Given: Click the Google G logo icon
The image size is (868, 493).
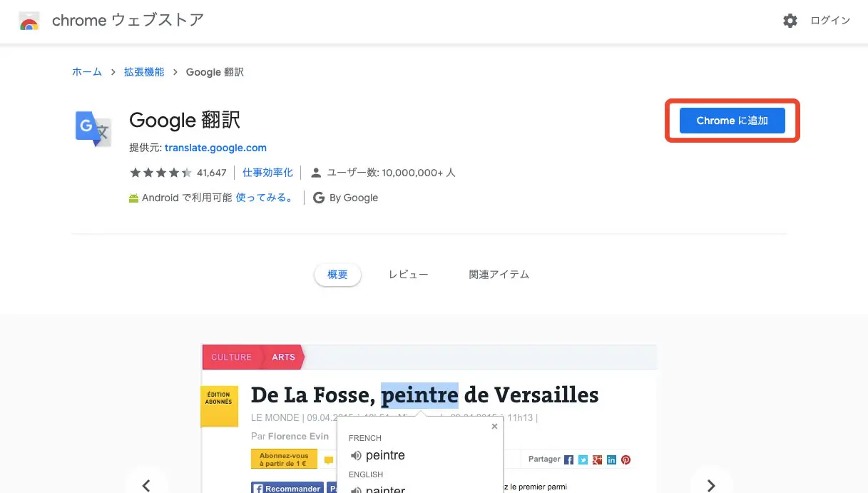Looking at the screenshot, I should 319,198.
